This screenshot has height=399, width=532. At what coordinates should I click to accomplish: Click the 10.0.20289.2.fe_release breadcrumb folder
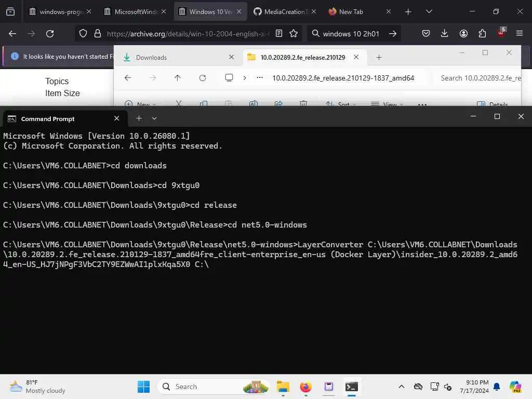tap(343, 78)
